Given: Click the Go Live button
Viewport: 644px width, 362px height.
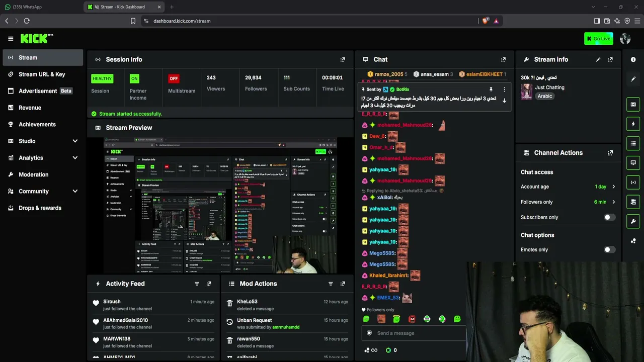Looking at the screenshot, I should point(598,39).
